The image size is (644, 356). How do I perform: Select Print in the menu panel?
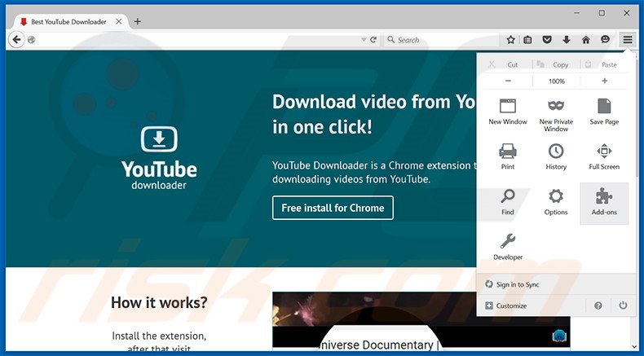click(508, 157)
